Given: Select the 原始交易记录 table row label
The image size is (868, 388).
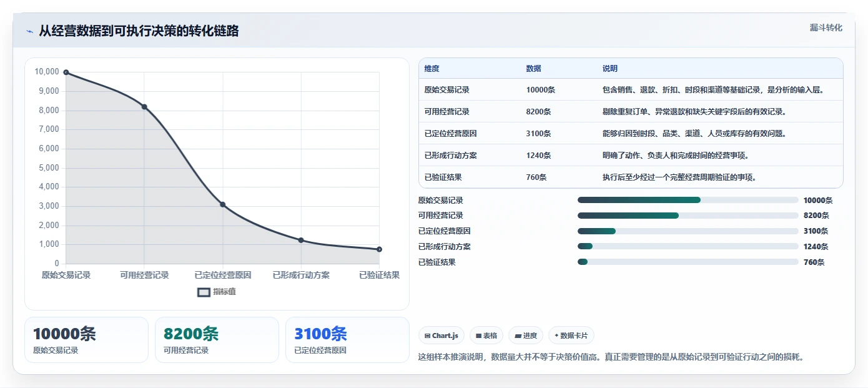Looking at the screenshot, I should coord(446,90).
